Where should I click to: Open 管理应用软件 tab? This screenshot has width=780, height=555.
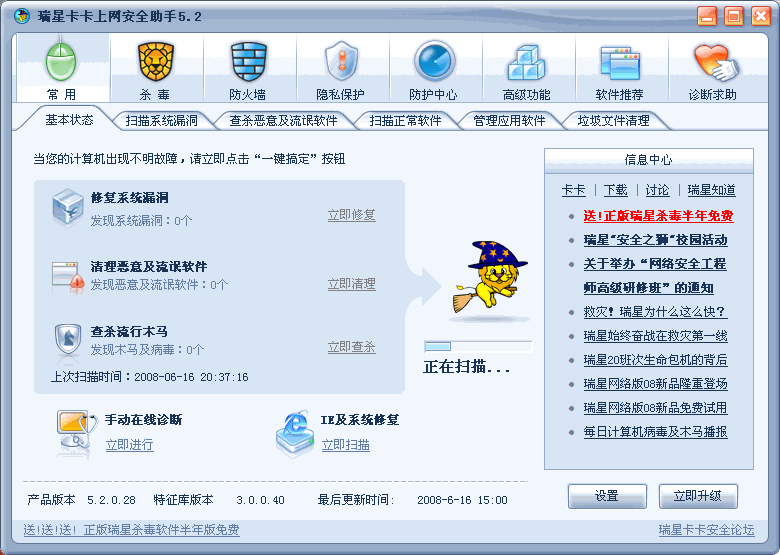[x=509, y=120]
